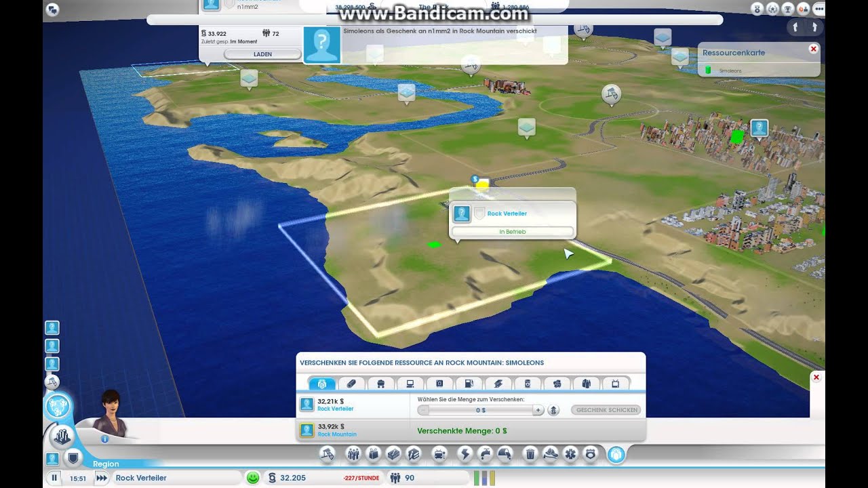Open the chat bubble icon at top left

point(54,9)
